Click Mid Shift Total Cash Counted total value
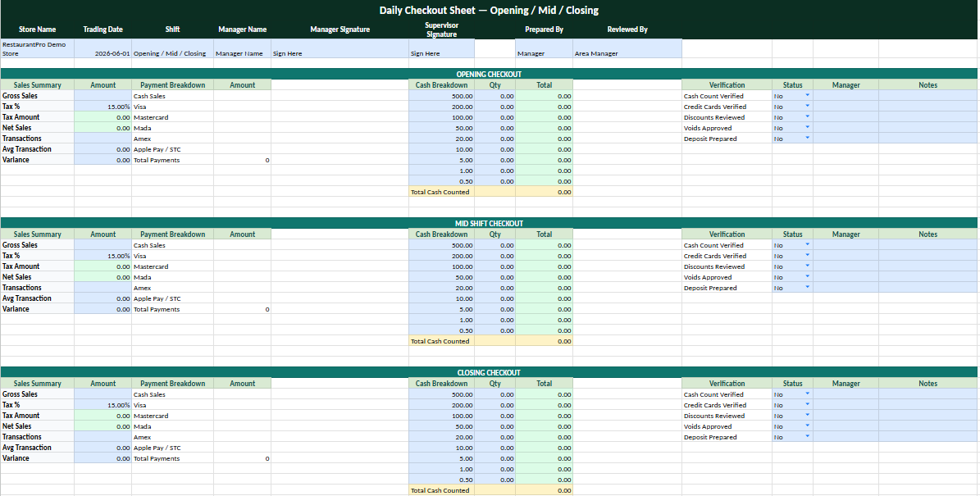980x496 pixels. click(x=545, y=341)
